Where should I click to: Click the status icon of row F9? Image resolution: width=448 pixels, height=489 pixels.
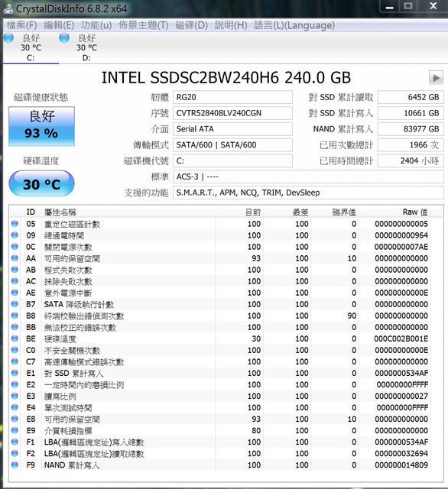pyautogui.click(x=15, y=465)
